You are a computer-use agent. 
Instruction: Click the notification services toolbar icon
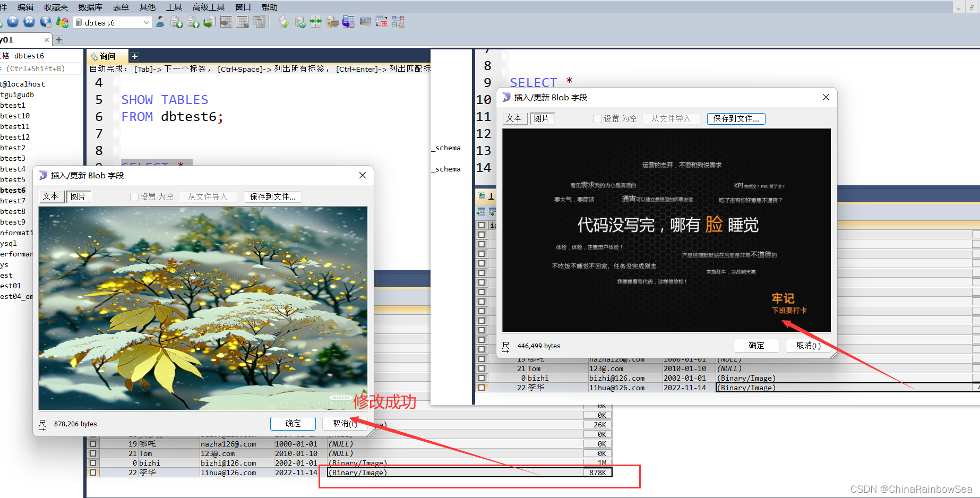coord(365,22)
